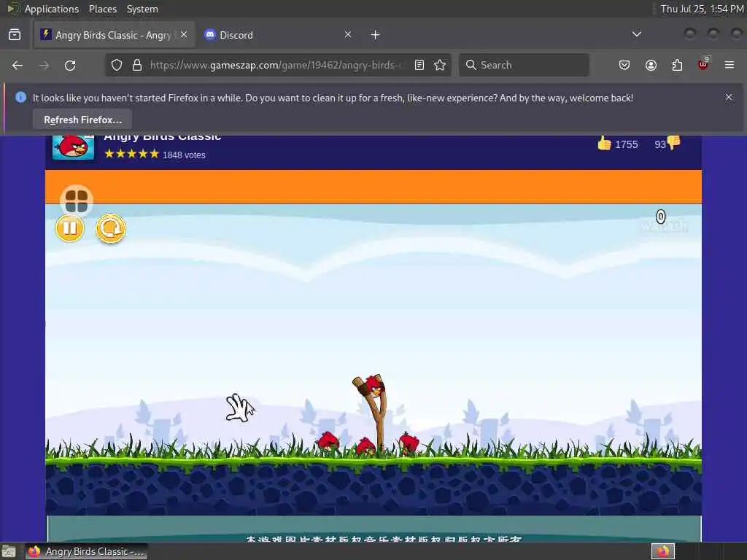The image size is (747, 560).
Task: Pause the Angry Birds game
Action: 69,228
